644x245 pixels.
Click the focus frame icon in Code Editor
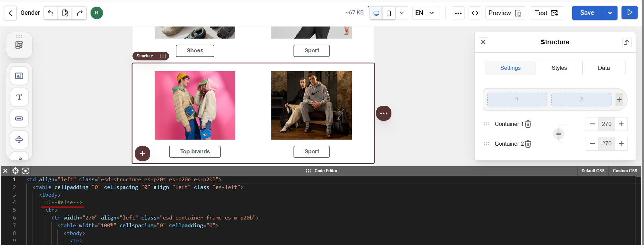pos(25,171)
